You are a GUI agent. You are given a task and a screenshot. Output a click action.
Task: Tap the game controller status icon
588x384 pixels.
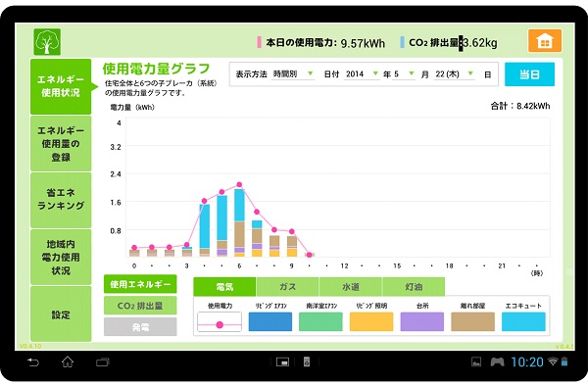[497, 361]
